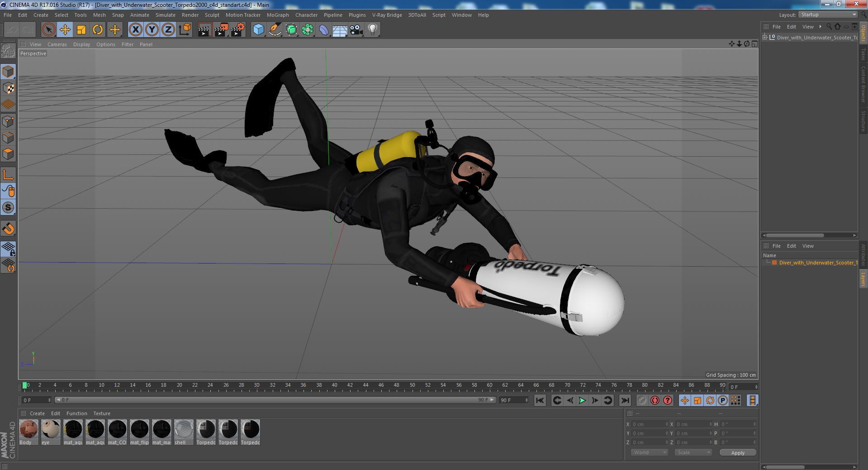Screen dimensions: 868x470
Task: Toggle Position keyframe recording
Action: (x=685, y=400)
